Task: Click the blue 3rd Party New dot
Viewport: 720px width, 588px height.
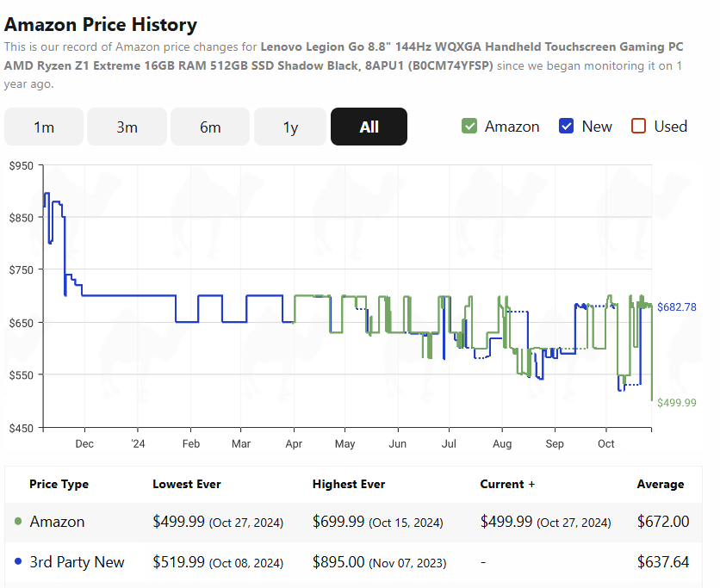Action: 18,561
